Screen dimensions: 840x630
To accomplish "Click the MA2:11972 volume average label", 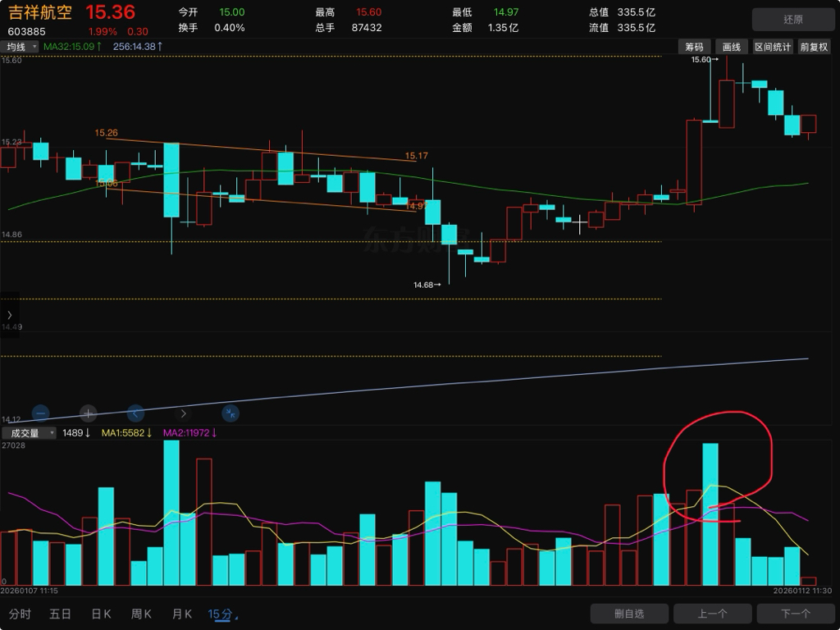I will [x=189, y=433].
